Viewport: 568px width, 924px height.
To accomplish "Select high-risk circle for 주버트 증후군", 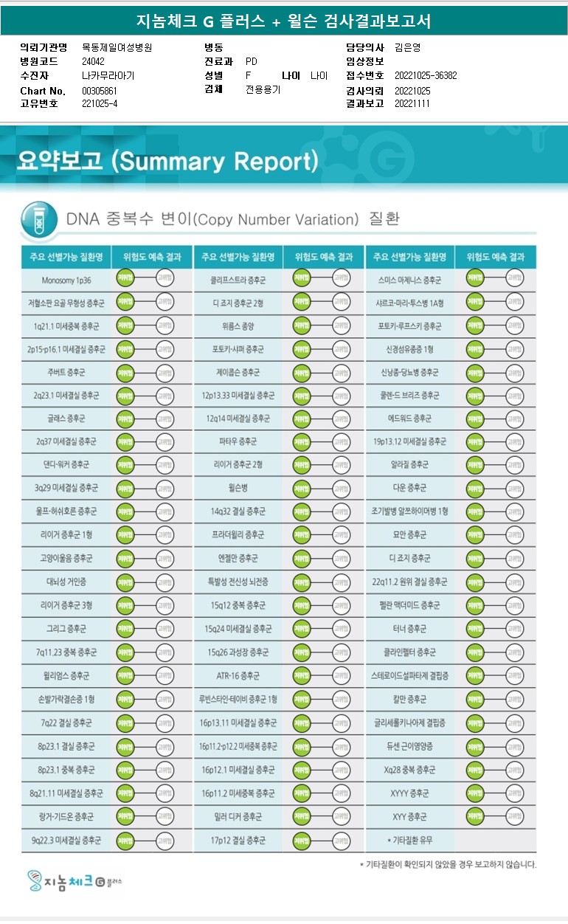I will pos(165,372).
